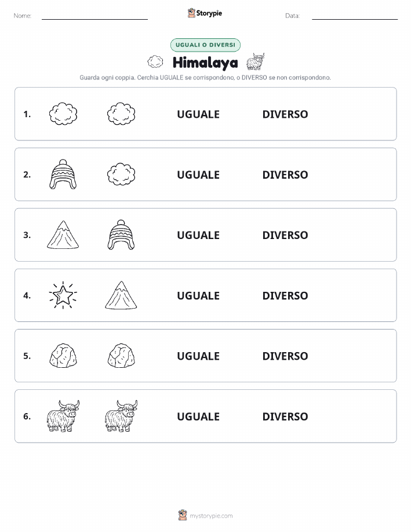411x532 pixels.
Task: Click the yak icon beside the Himalaya title
Action: 255,61
